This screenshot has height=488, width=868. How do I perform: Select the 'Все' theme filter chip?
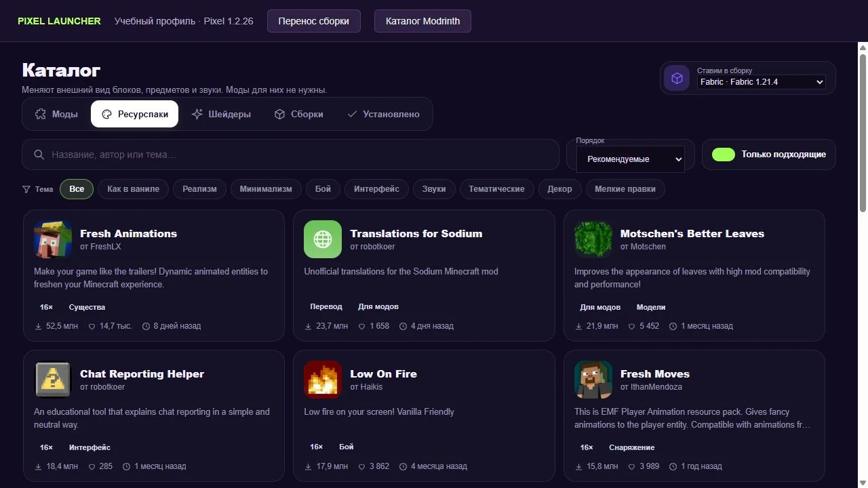point(77,189)
